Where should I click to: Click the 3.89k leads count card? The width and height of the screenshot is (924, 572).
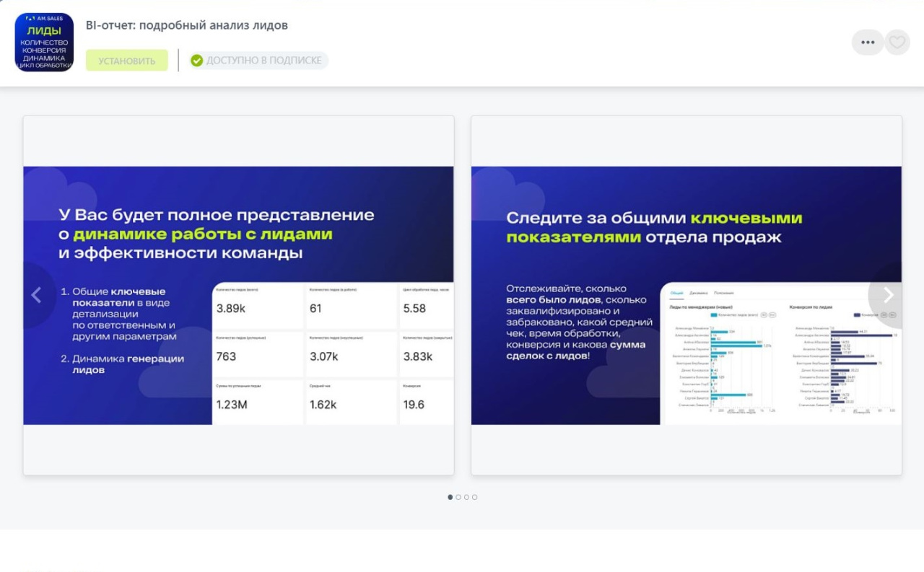pyautogui.click(x=258, y=306)
